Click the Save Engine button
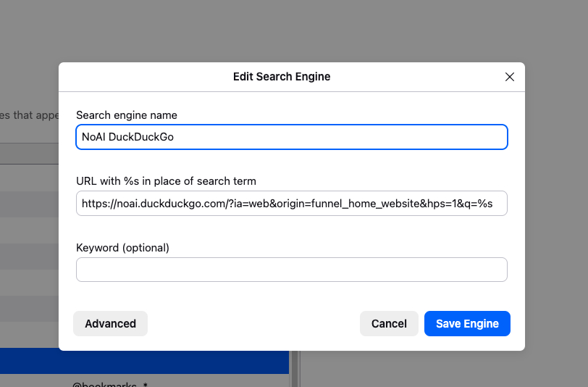 click(x=467, y=324)
